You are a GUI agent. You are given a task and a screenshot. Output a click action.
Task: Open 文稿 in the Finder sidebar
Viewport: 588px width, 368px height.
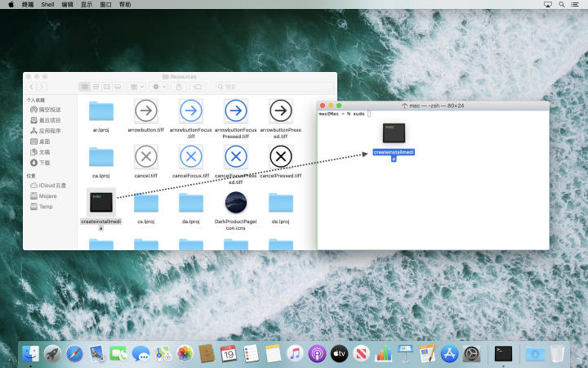tap(40, 152)
